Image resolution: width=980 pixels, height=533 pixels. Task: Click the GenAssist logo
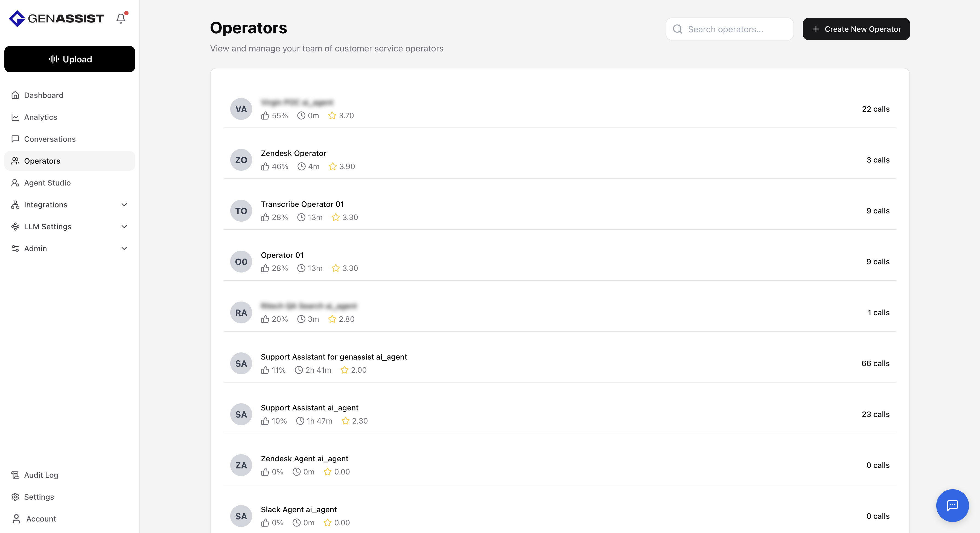tap(56, 18)
